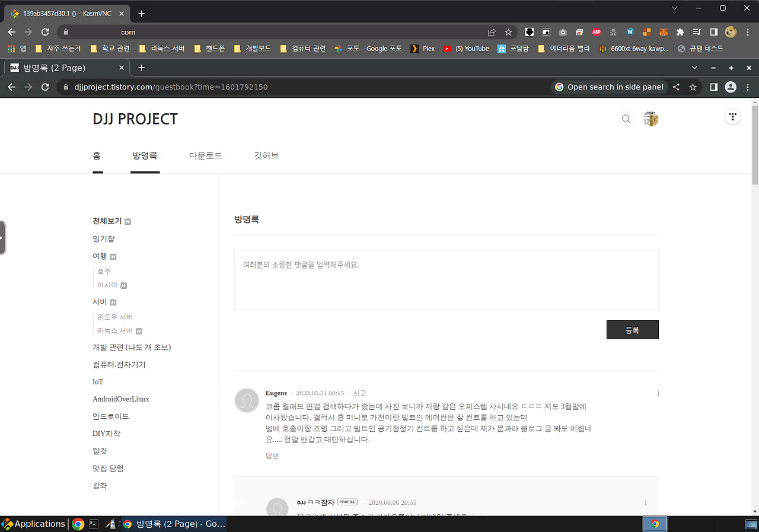
Task: Open the YouTube bookmark with 5 notifications
Action: click(x=466, y=49)
